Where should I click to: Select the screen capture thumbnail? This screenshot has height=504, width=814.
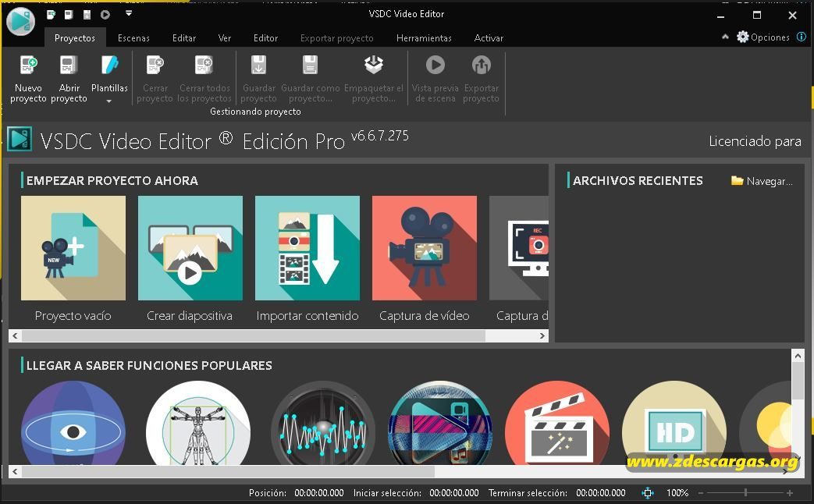[x=519, y=248]
